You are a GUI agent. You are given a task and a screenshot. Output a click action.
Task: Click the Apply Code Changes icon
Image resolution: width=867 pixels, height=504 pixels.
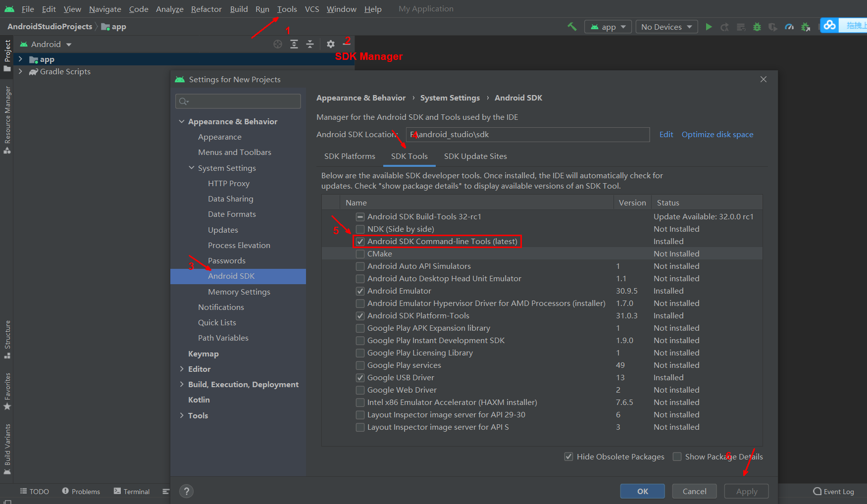click(x=741, y=27)
